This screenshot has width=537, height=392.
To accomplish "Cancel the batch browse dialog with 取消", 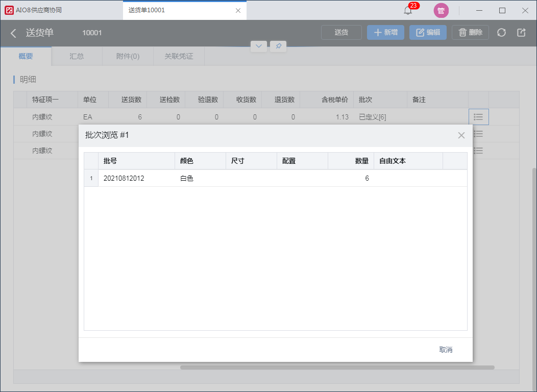I will [446, 350].
